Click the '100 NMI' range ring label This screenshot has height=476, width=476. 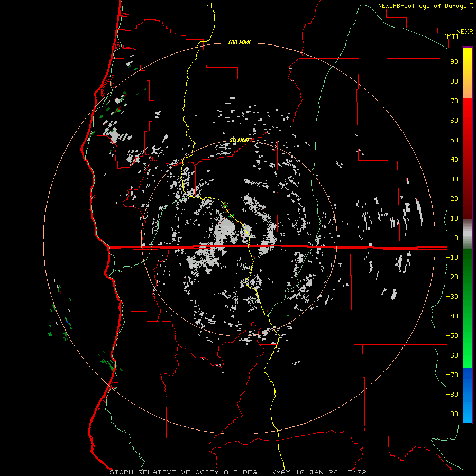click(239, 42)
